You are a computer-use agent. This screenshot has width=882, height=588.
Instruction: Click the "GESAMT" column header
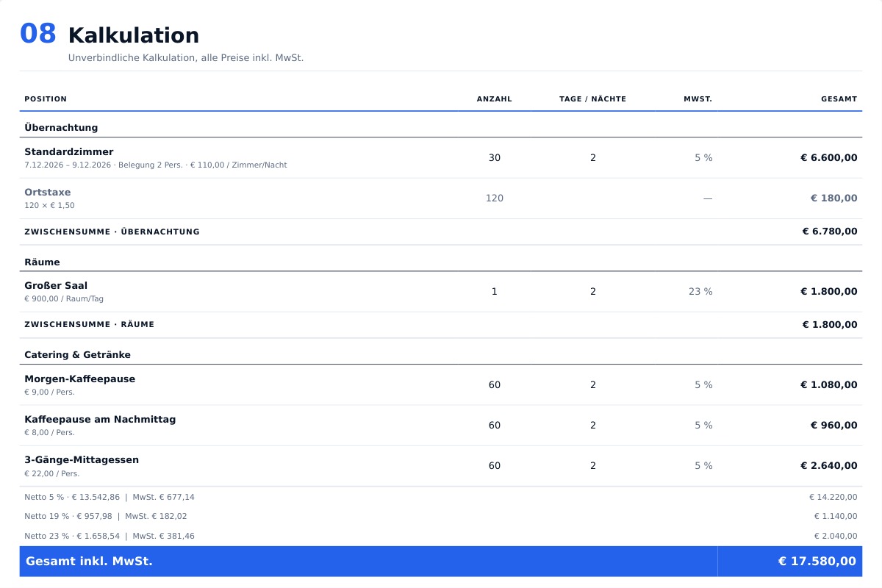[x=839, y=99]
